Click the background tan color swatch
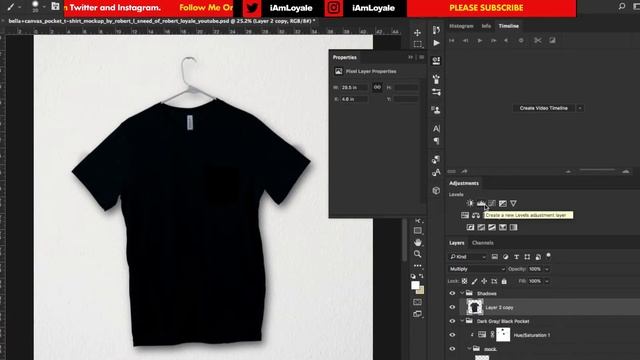This screenshot has width=640, height=360. click(421, 291)
